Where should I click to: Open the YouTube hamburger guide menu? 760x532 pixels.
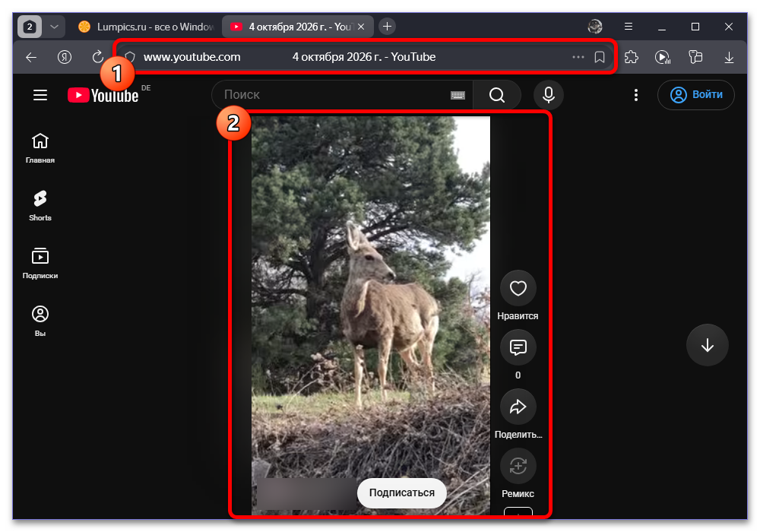40,95
